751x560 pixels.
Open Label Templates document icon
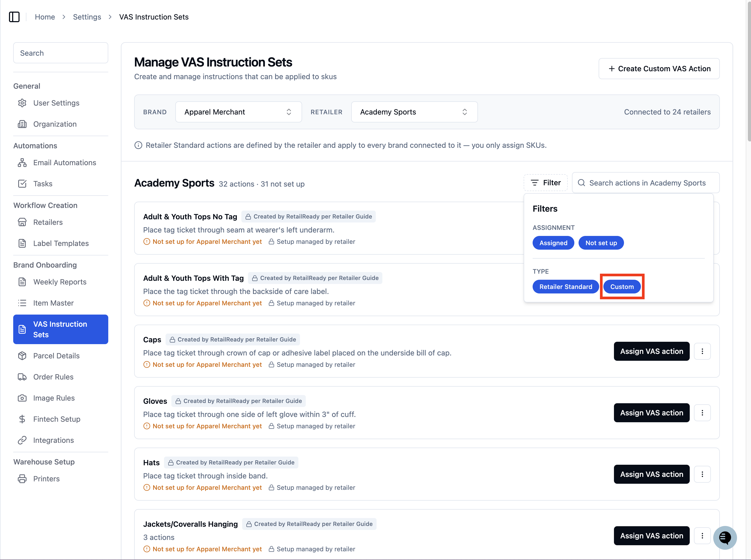[22, 243]
